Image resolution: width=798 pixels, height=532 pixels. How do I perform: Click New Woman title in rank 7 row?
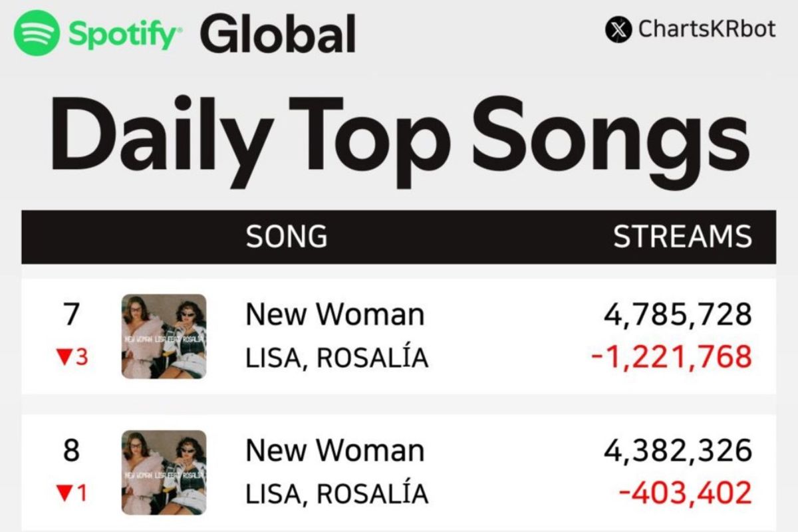pos(334,315)
